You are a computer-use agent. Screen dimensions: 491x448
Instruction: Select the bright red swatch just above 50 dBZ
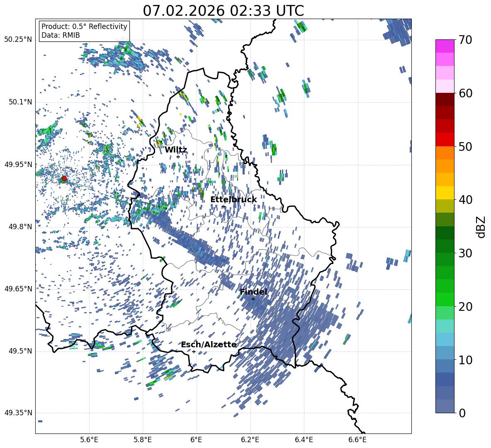point(445,139)
